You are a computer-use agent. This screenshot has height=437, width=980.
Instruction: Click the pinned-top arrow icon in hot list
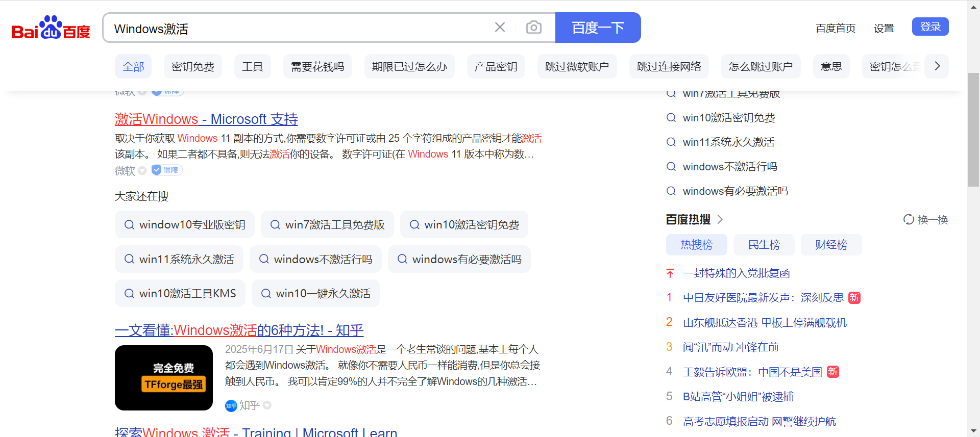coord(670,273)
